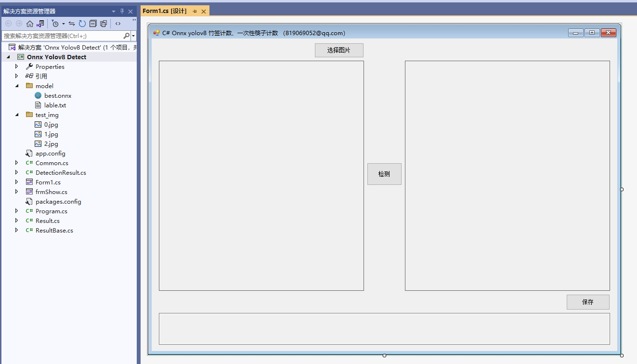Expand the Common.cs node

pyautogui.click(x=17, y=163)
